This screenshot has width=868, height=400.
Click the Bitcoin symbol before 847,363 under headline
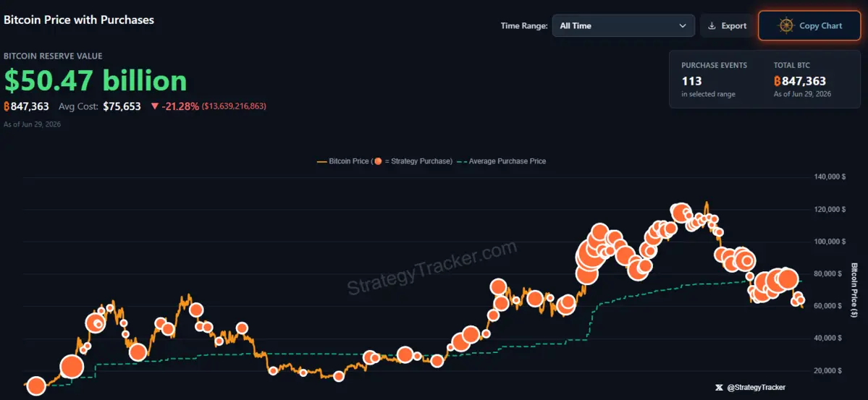7,106
